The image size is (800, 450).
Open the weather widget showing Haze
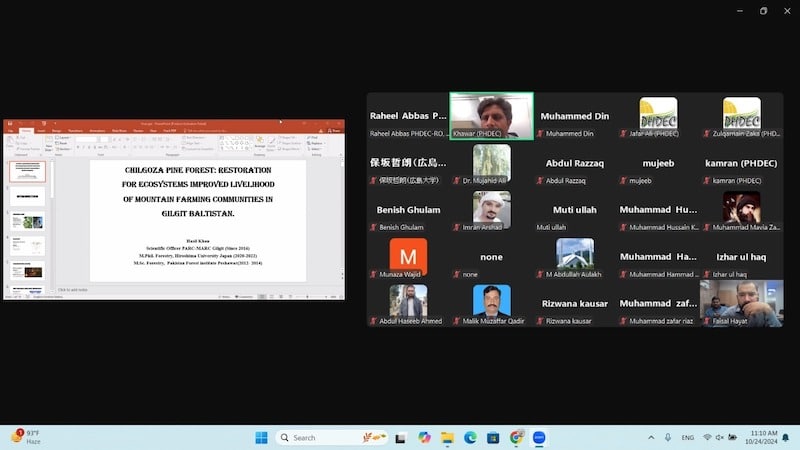(28, 437)
